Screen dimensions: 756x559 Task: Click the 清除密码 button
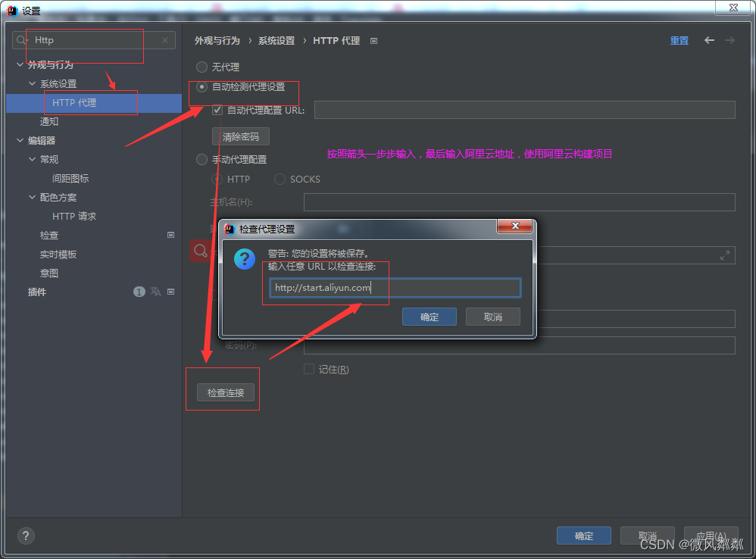click(x=241, y=137)
